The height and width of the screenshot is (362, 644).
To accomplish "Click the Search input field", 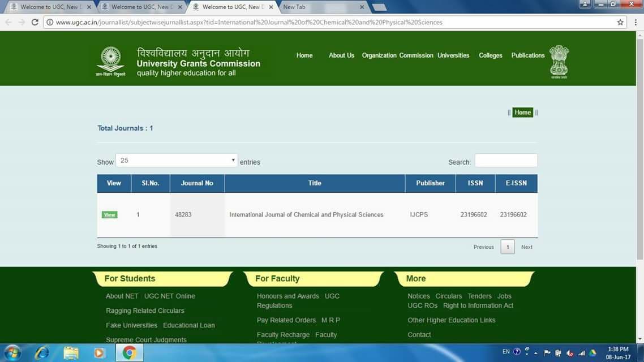I will coord(506,161).
